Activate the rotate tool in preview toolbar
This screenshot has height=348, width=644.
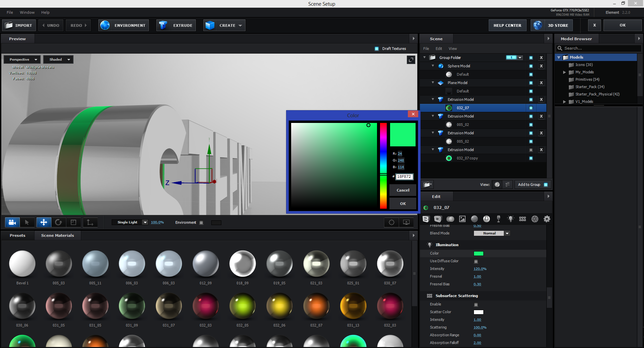coord(58,222)
